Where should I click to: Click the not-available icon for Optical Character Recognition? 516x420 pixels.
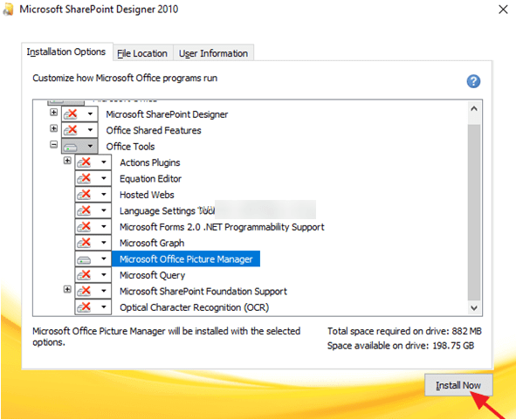click(x=84, y=307)
